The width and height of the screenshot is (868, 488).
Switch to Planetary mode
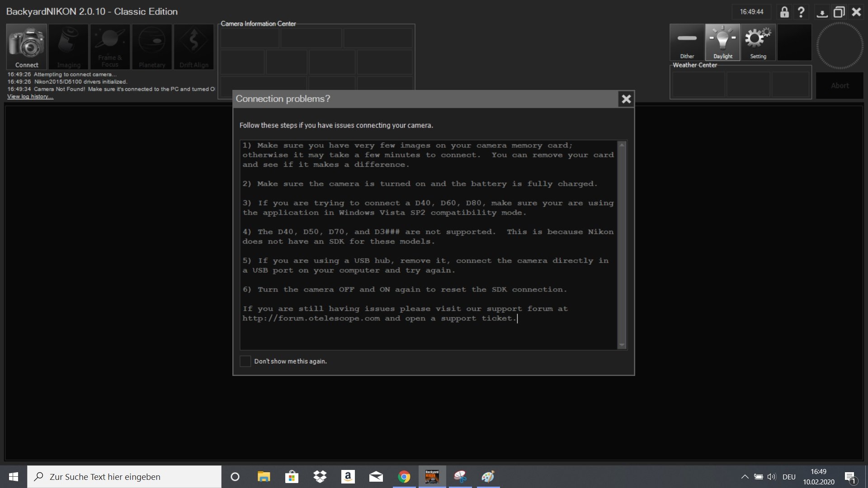pyautogui.click(x=152, y=47)
